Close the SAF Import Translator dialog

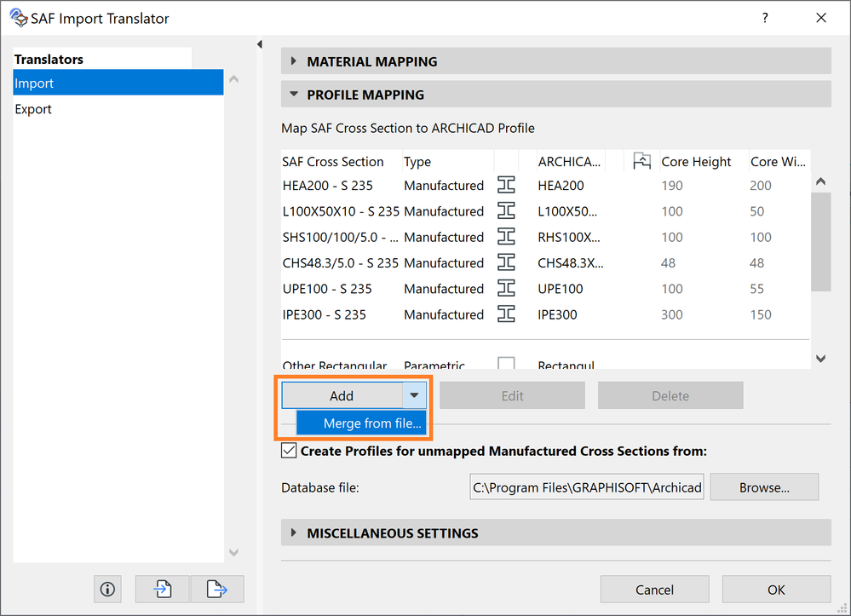pyautogui.click(x=821, y=18)
